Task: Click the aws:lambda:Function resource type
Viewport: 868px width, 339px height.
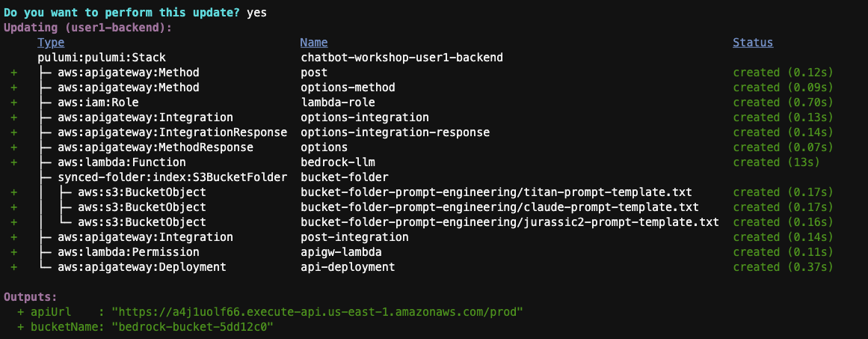Action: tap(121, 162)
